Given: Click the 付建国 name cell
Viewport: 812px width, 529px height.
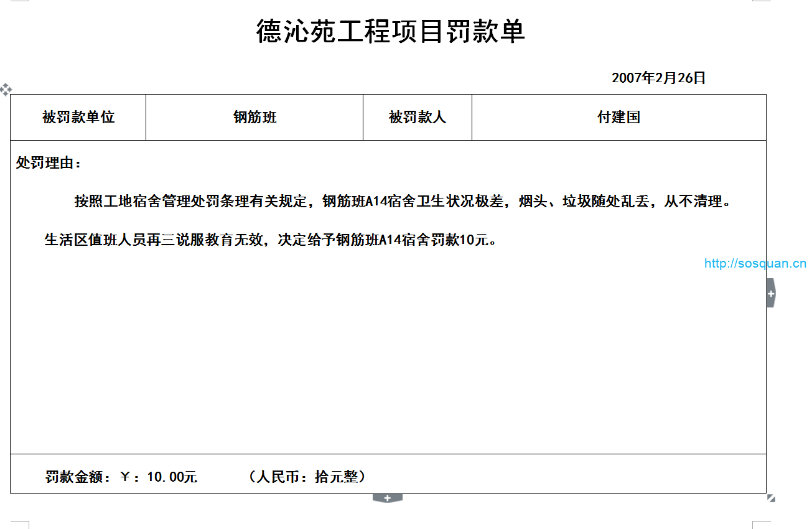Looking at the screenshot, I should click(618, 117).
